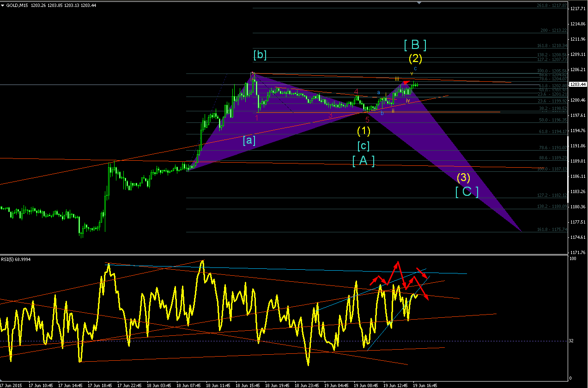Click the Fibonacci label 138.2 - 1180.09
The image size is (588, 388).
[552, 206]
